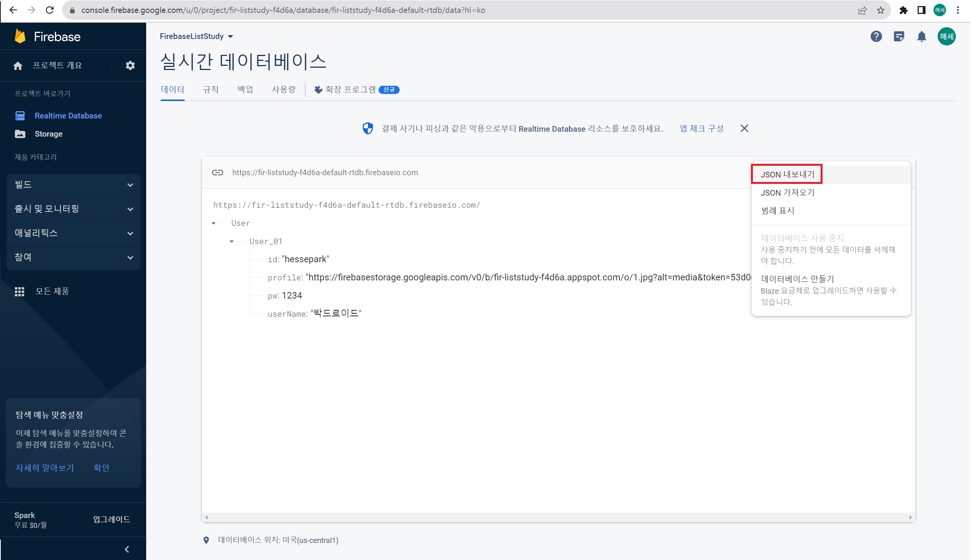Click the 앱 체크 구성 link
Image resolution: width=971 pixels, height=560 pixels.
tap(701, 129)
